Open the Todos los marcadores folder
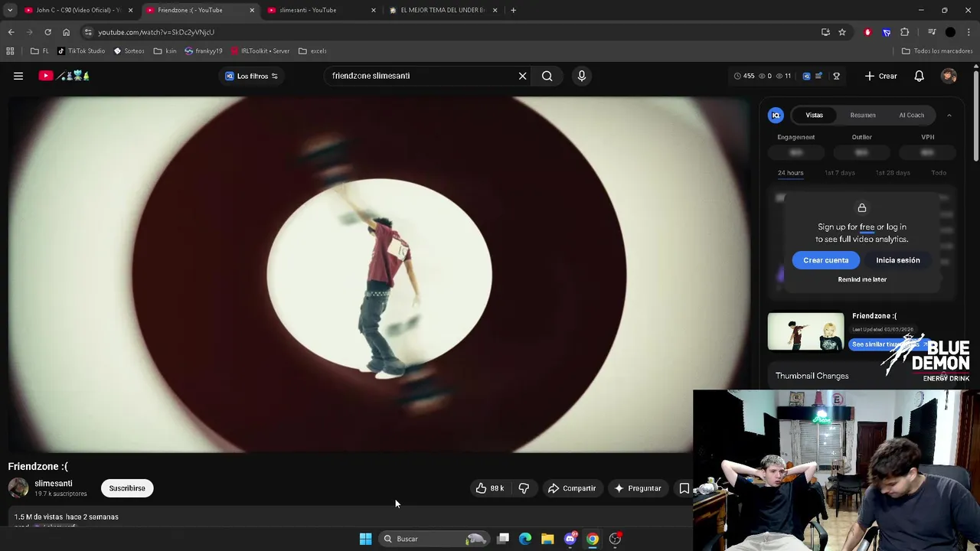980x551 pixels. [937, 51]
